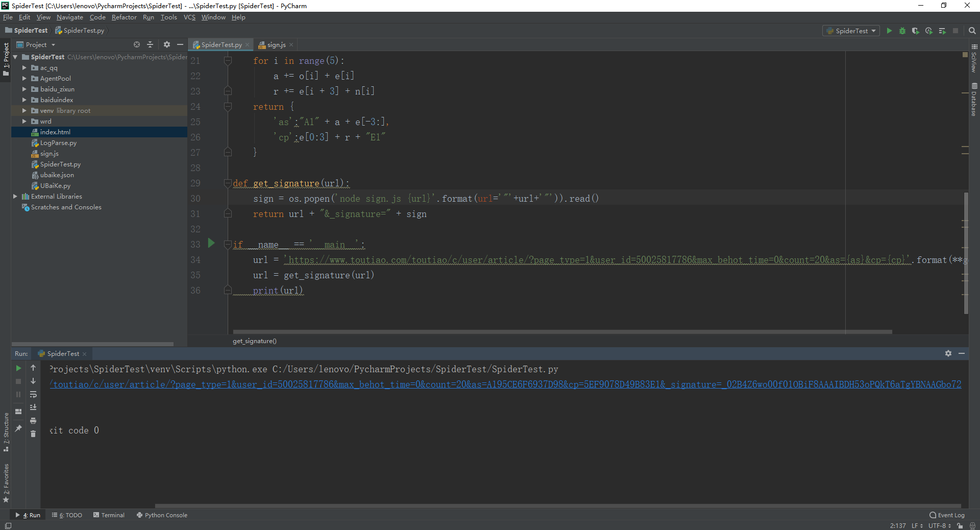Open SpiderTest run configuration dropdown

pos(851,31)
